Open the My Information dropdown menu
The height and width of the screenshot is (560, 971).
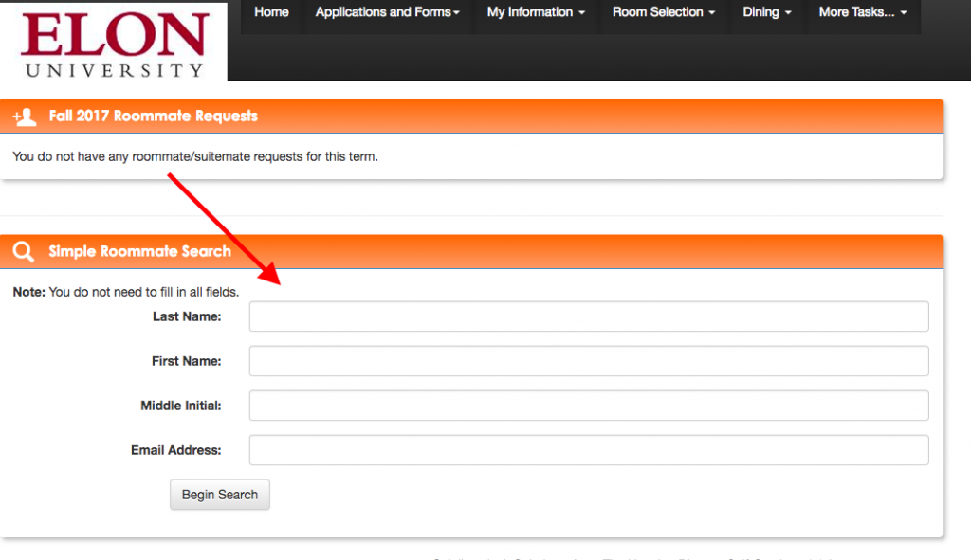point(536,12)
